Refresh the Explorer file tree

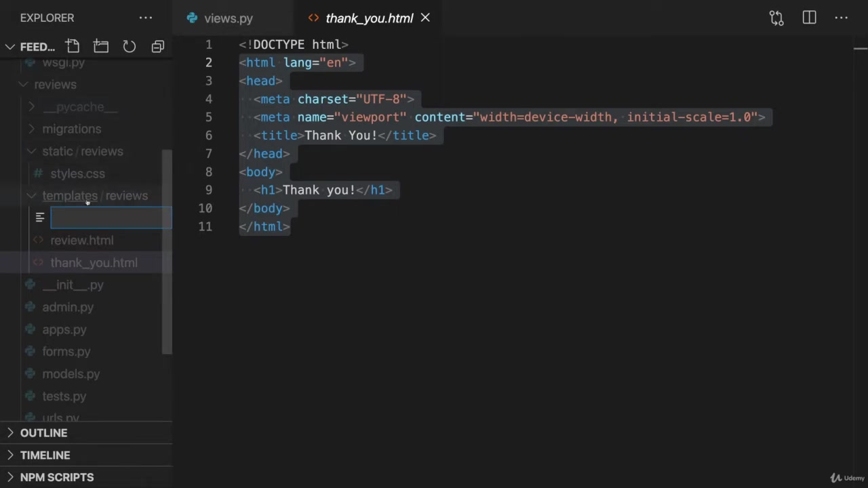(x=129, y=46)
